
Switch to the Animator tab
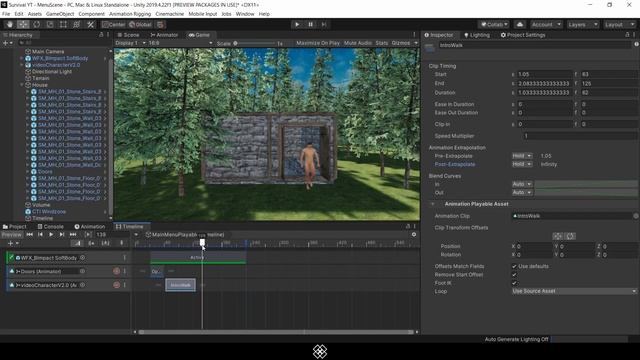point(164,35)
